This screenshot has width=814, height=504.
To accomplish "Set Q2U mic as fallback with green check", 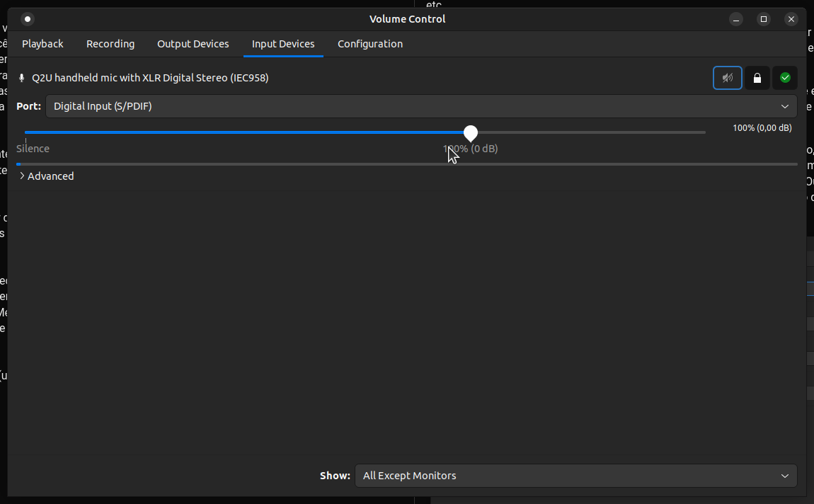I will [785, 78].
